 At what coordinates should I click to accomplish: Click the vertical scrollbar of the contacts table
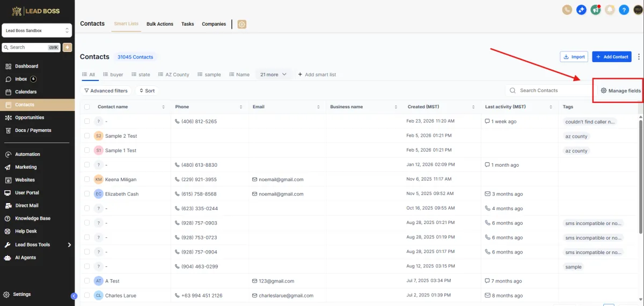point(641,177)
